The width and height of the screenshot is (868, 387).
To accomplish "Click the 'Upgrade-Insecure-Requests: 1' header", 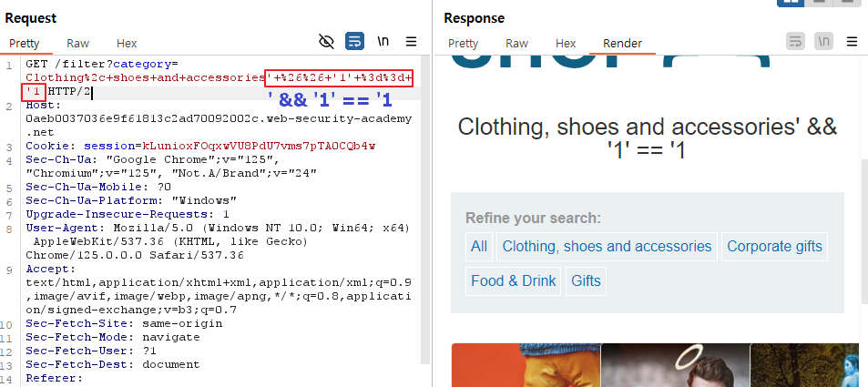I will click(128, 214).
